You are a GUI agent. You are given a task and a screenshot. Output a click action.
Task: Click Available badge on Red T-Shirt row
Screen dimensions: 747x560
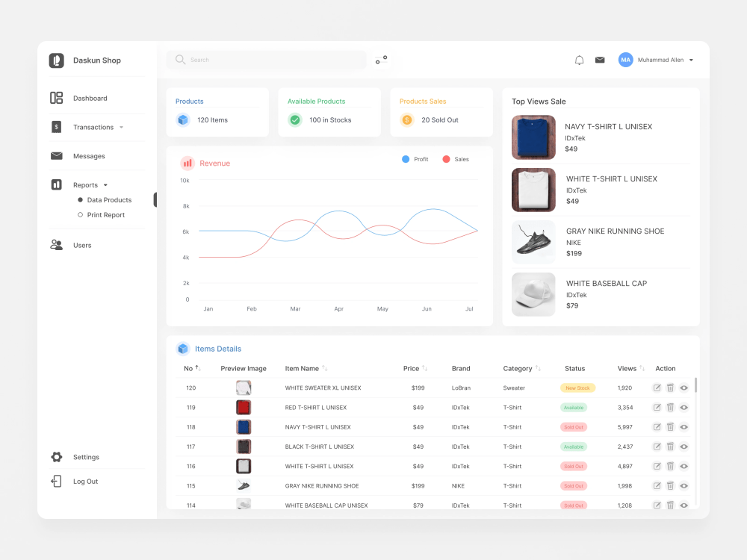574,408
